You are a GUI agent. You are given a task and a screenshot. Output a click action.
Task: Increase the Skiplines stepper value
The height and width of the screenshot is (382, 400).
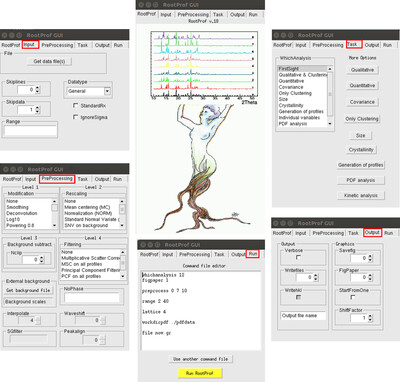(x=37, y=88)
